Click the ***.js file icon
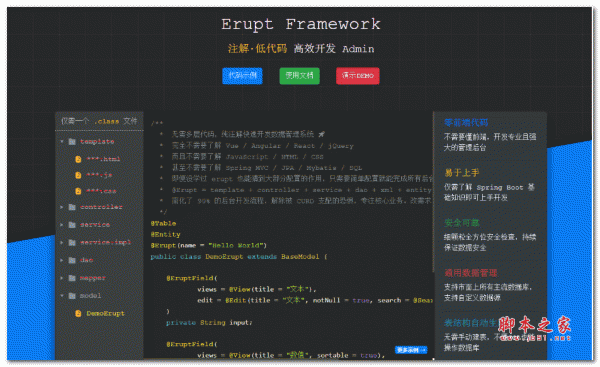Screen dimensions: 600x367 pos(78,175)
